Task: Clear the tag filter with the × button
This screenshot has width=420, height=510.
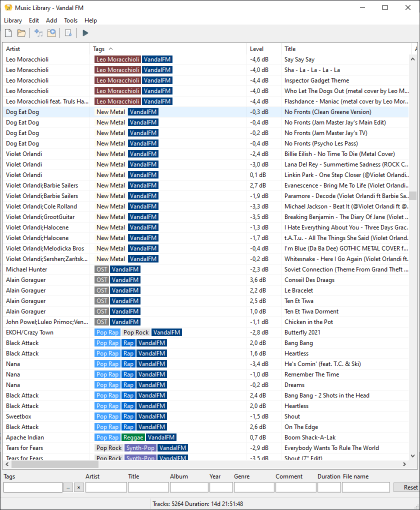Action: (x=78, y=487)
